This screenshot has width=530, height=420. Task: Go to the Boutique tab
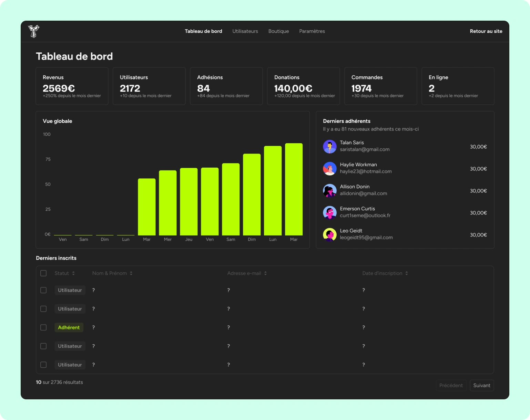tap(278, 31)
